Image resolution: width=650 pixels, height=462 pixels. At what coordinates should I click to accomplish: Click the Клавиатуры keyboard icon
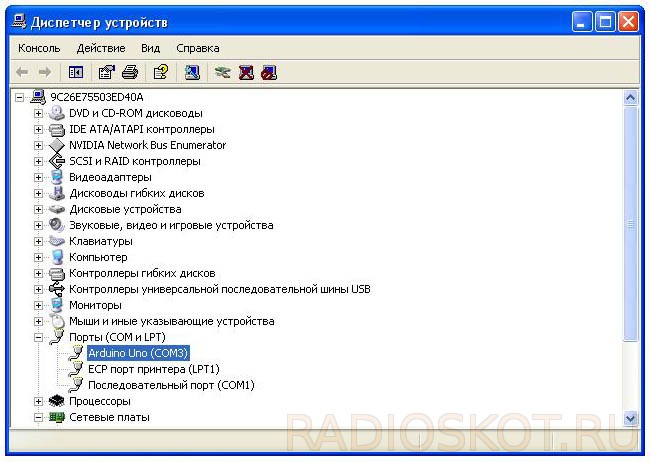57,241
